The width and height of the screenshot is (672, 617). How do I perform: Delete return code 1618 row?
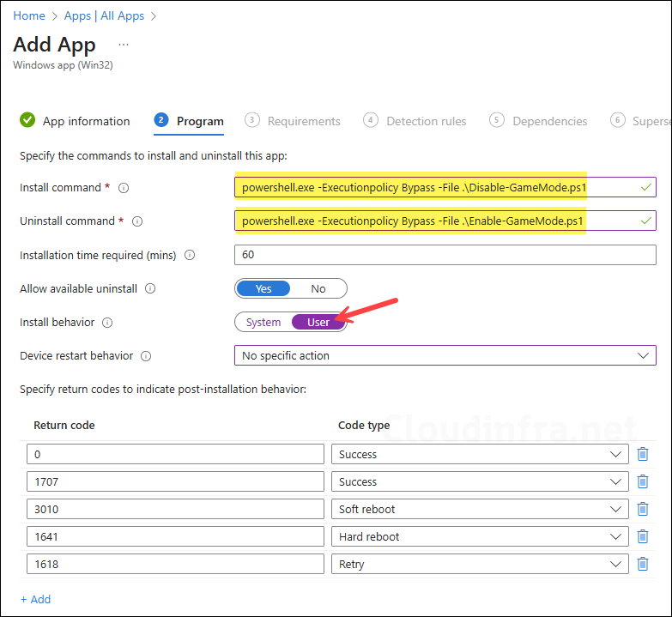click(643, 564)
